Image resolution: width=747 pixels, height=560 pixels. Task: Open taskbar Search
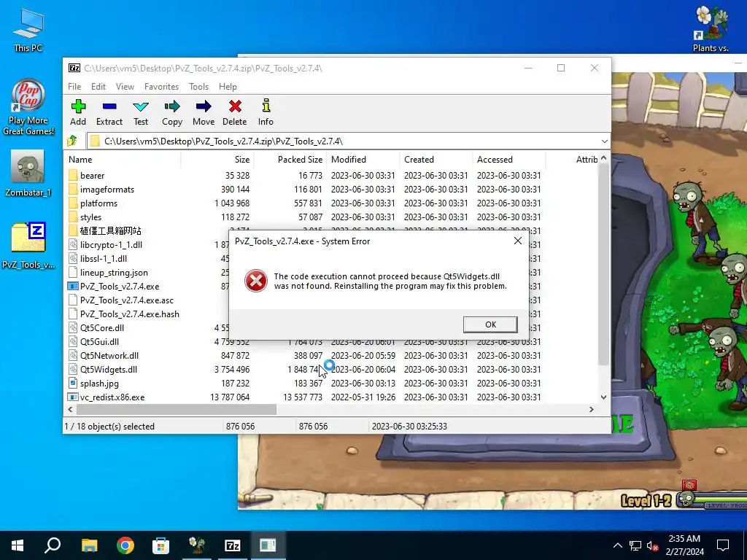(53, 545)
